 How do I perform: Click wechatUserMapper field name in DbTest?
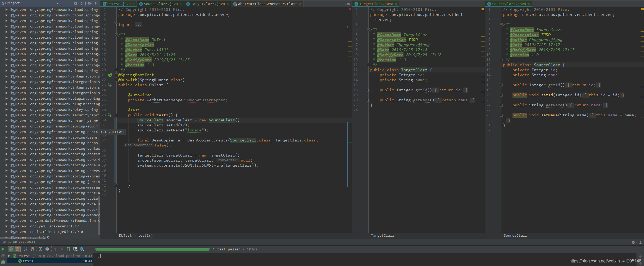[x=206, y=100]
